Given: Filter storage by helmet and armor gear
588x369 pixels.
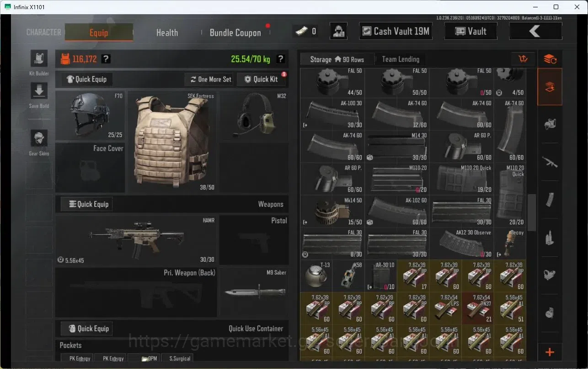Looking at the screenshot, I should 550,124.
